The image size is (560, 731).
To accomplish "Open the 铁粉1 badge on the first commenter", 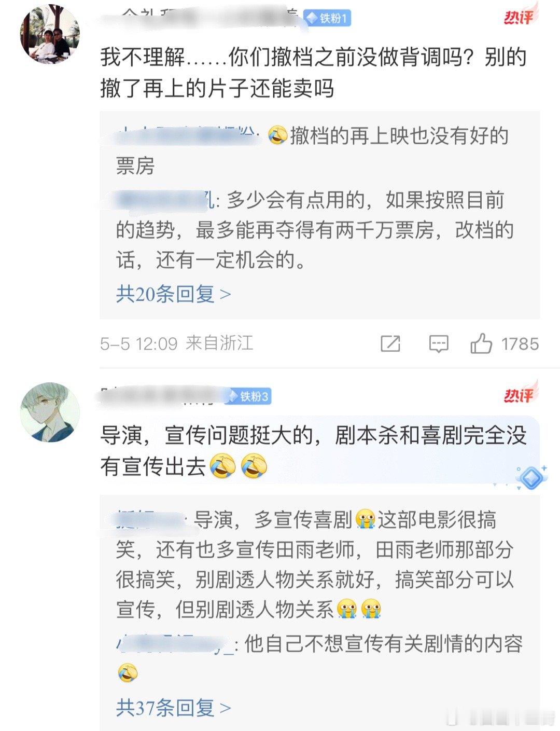I will [x=327, y=19].
